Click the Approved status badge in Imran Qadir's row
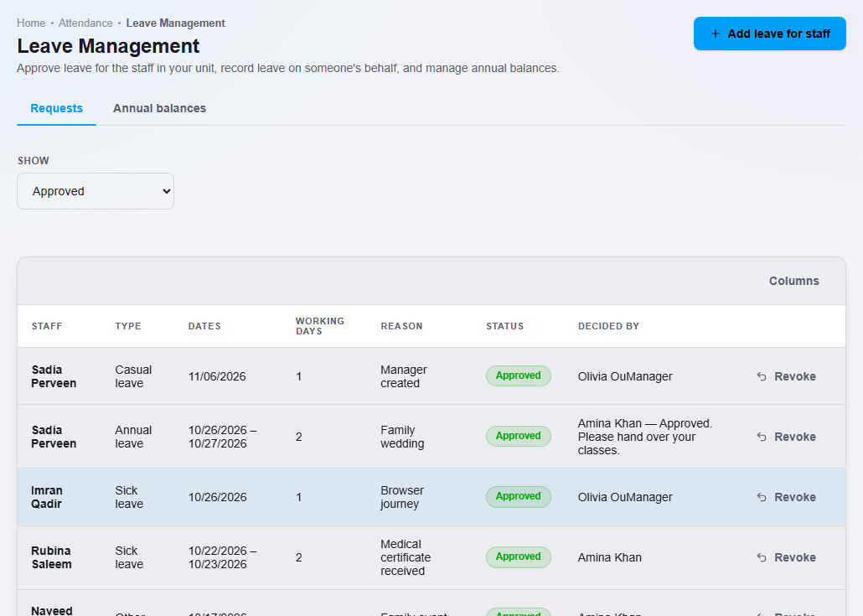The height and width of the screenshot is (616, 863). click(519, 496)
